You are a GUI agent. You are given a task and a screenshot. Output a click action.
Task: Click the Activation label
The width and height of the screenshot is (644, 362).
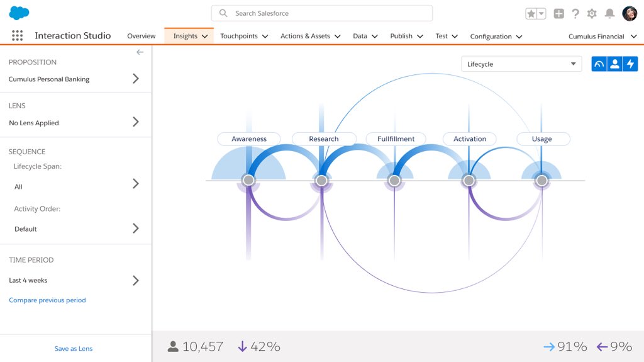469,139
